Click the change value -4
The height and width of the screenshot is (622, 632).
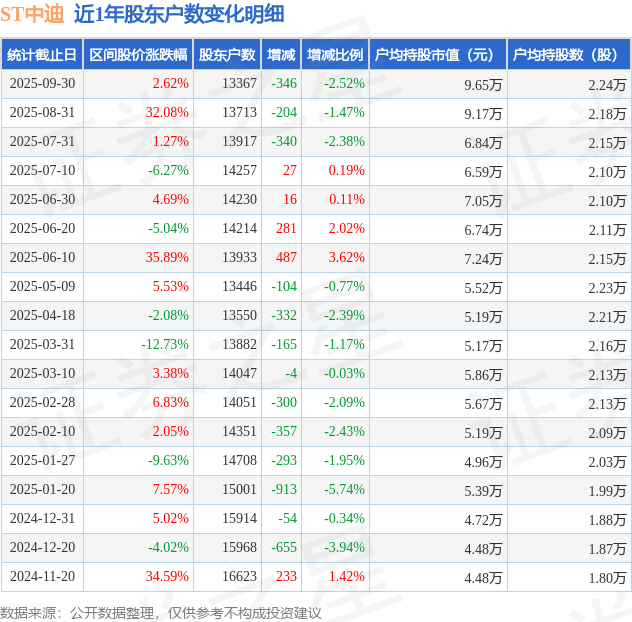point(291,373)
